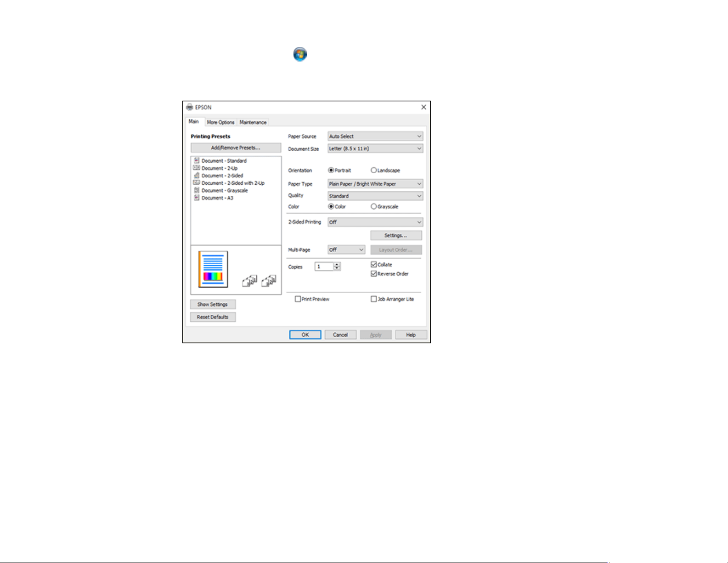
Task: Click the color page preview thumbnail
Action: click(x=213, y=269)
